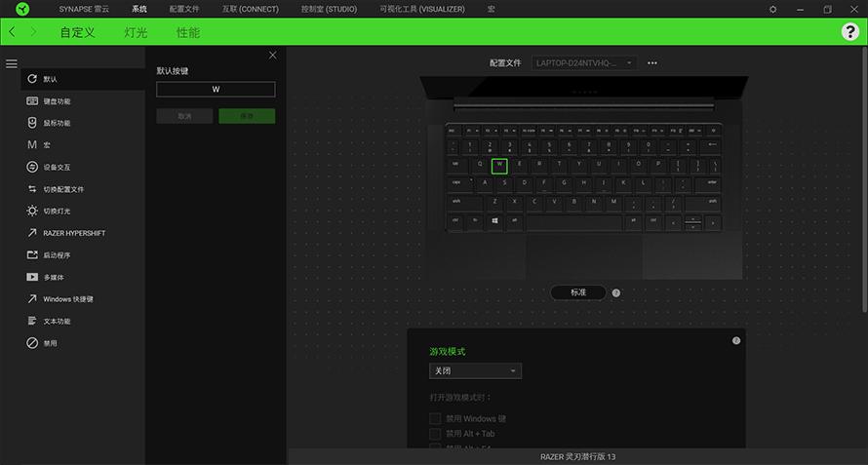Select the 默认 default option
The height and width of the screenshot is (465, 868).
point(83,79)
